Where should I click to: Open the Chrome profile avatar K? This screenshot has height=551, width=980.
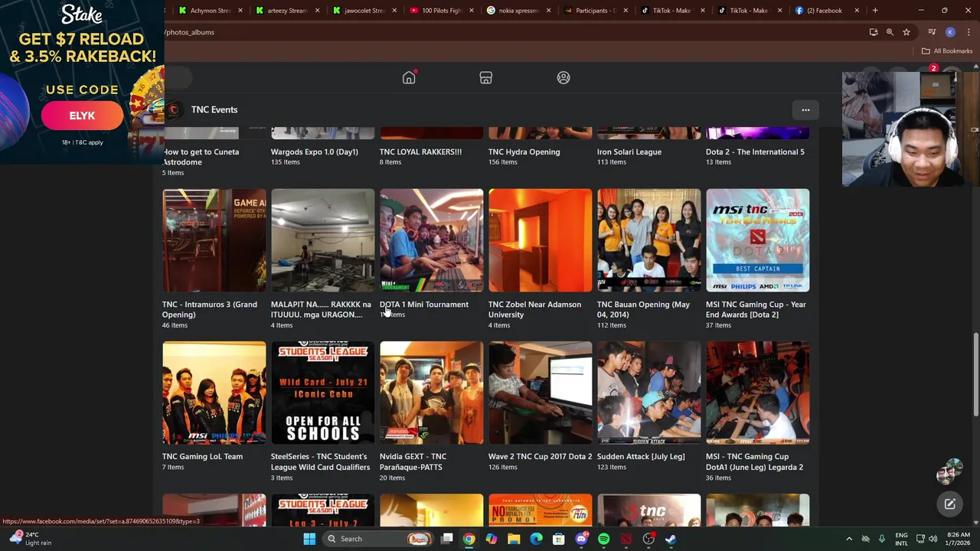pyautogui.click(x=950, y=32)
